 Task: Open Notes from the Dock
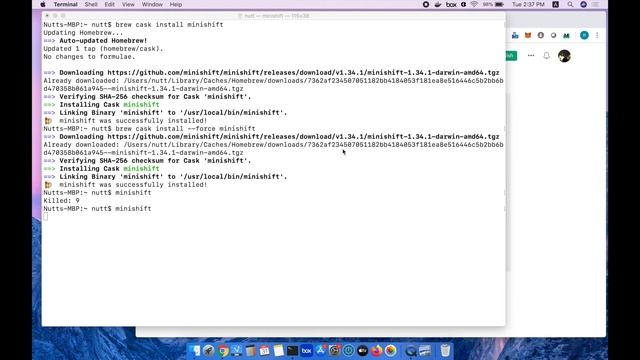(x=278, y=350)
